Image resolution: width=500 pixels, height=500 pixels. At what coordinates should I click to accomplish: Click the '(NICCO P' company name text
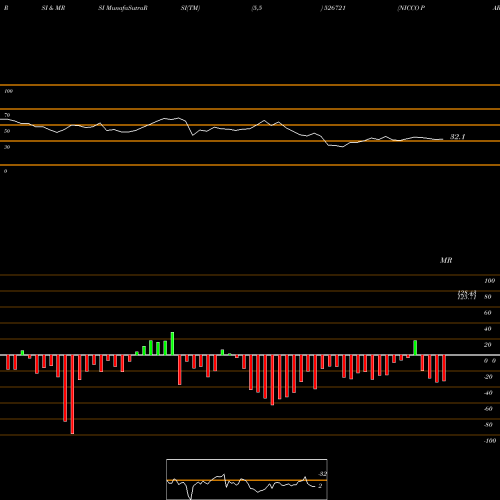point(411,8)
